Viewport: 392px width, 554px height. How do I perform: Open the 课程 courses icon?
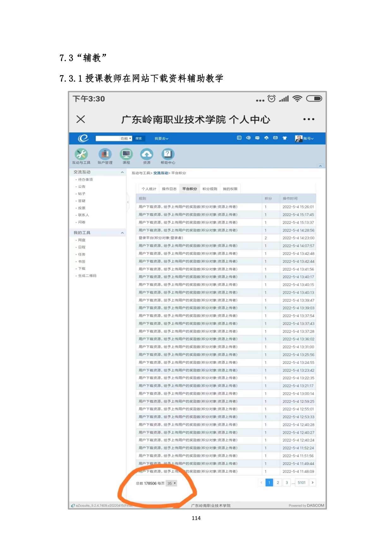pos(126,156)
